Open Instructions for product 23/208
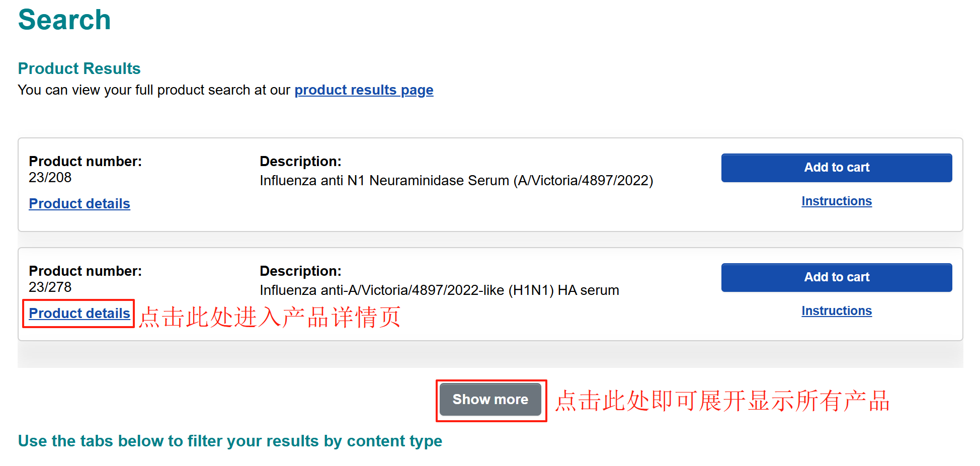 click(836, 201)
